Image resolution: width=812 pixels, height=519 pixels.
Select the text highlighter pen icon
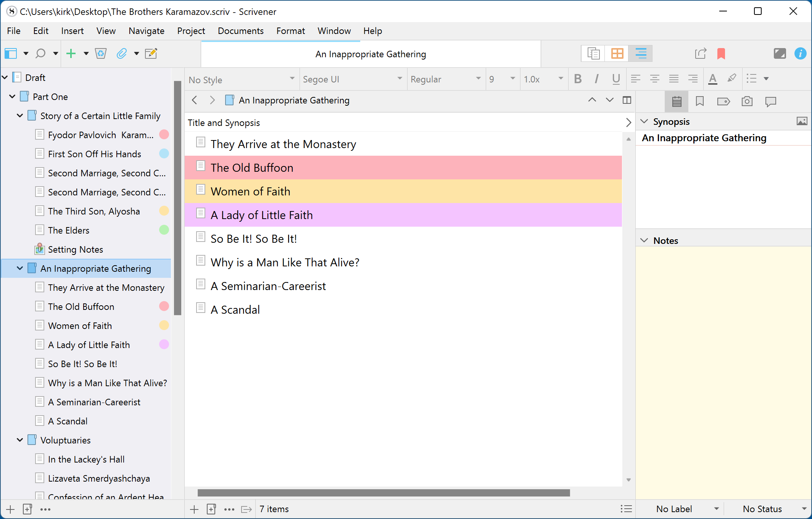[731, 79]
